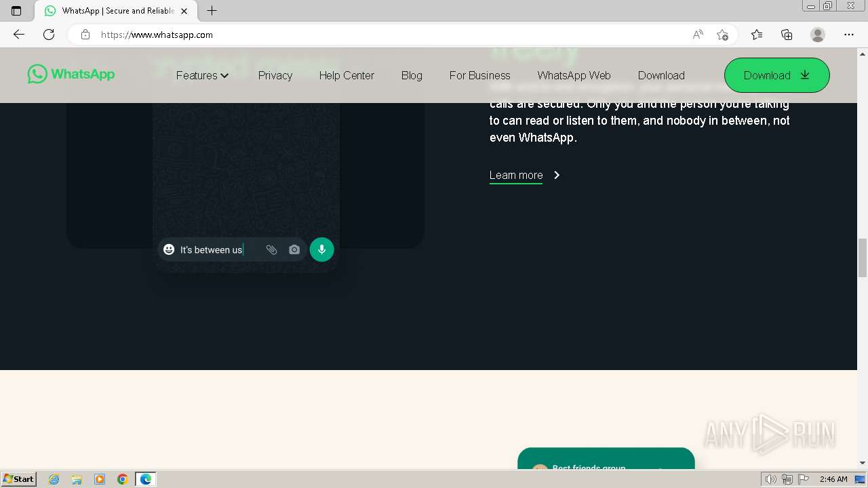Go back with browser back arrow

coord(19,35)
